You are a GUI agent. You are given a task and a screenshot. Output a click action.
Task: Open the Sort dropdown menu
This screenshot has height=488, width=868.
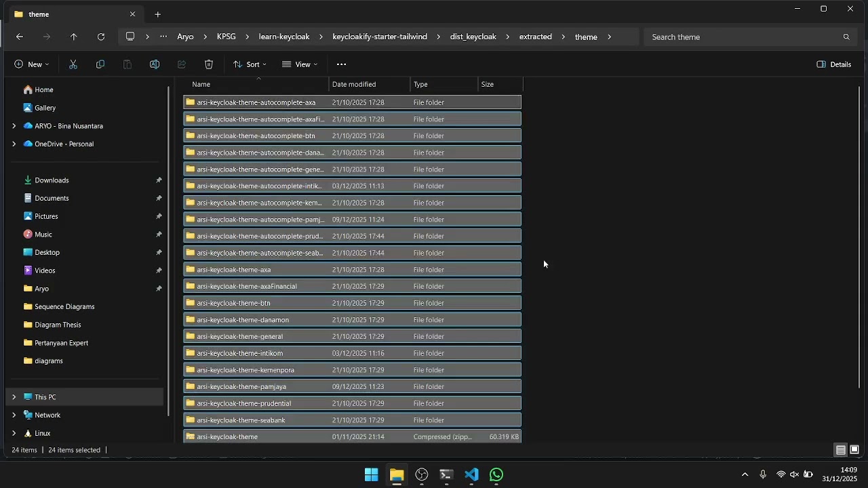coord(250,64)
